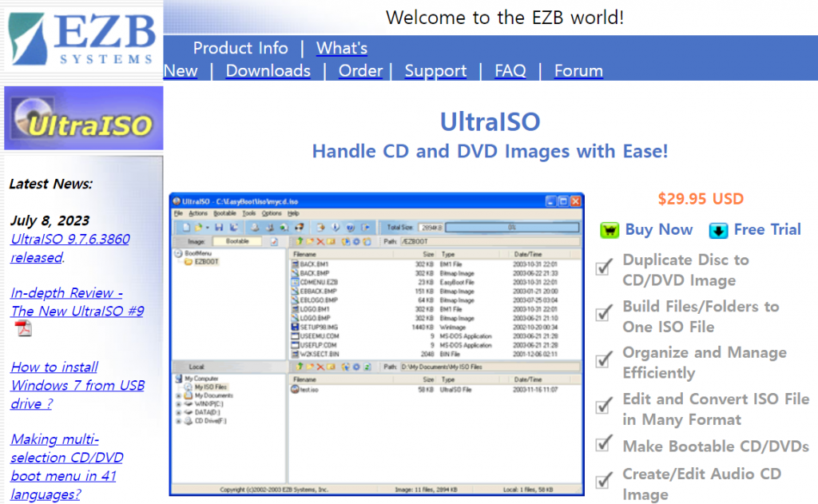Click the UltraISO logo banner image
The width and height of the screenshot is (818, 504).
[83, 118]
